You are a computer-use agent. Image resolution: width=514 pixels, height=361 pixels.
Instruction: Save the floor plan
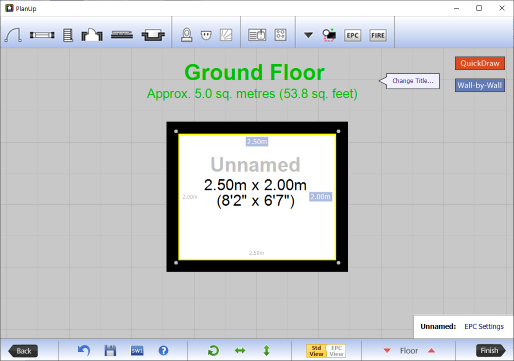pyautogui.click(x=110, y=351)
